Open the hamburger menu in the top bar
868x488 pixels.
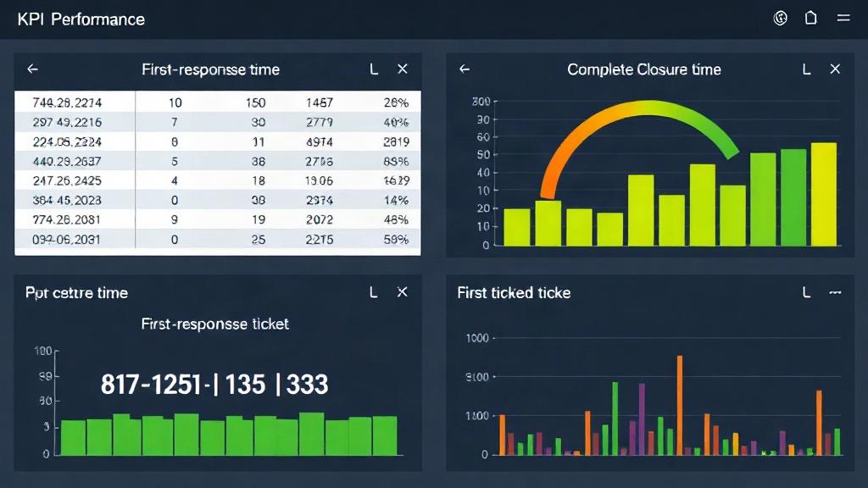(843, 19)
